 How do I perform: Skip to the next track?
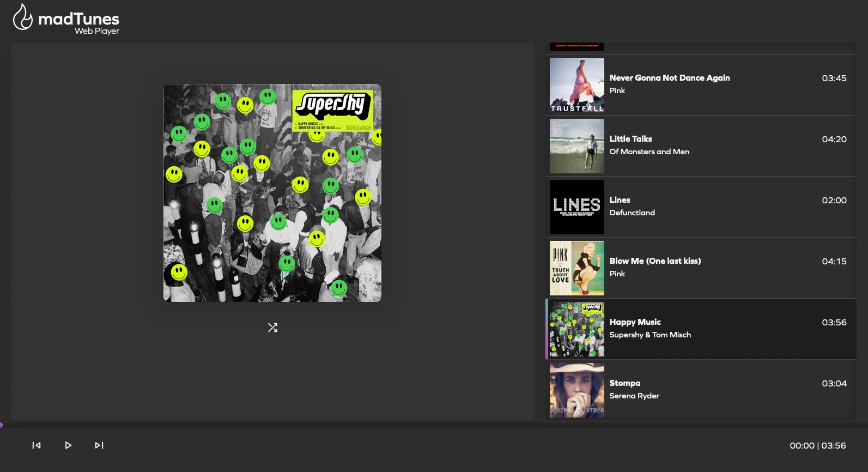point(99,445)
